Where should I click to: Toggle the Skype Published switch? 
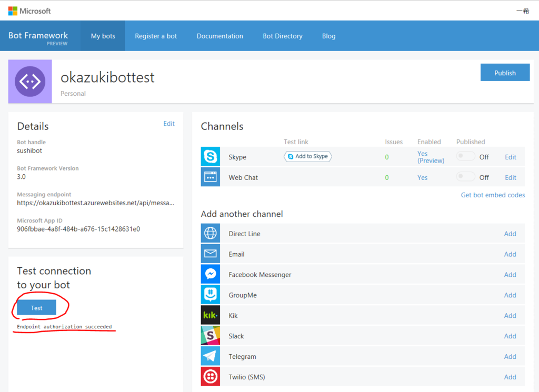tap(465, 156)
